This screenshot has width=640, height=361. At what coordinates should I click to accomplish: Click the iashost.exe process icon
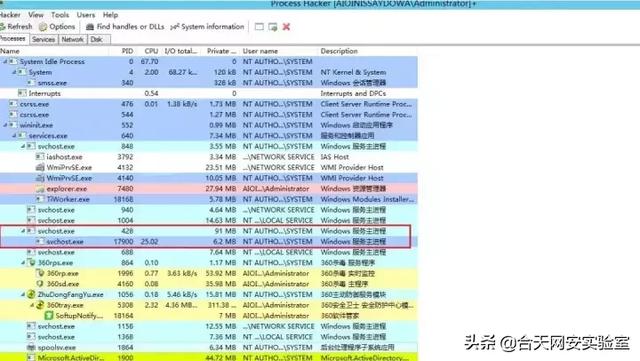tap(40, 157)
